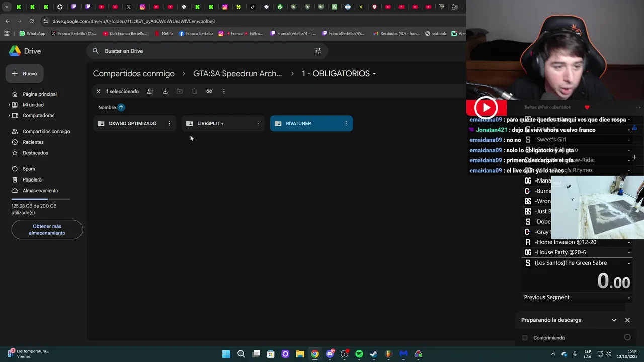
Task: Click the '-House Party @20-6' split row
Action: [x=577, y=252]
